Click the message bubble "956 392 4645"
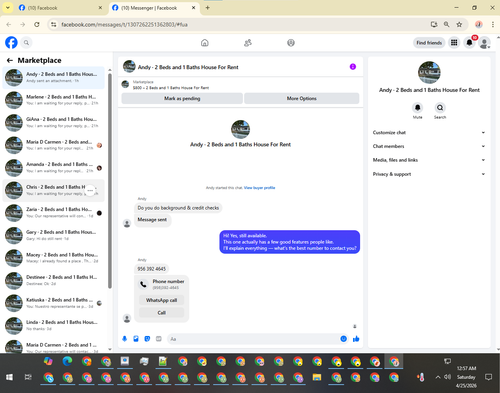The height and width of the screenshot is (393, 500). (152, 269)
